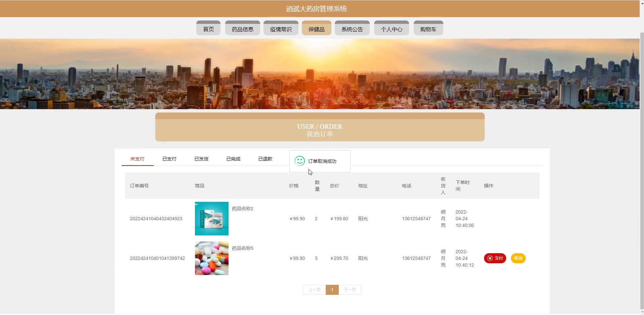Viewport: 644px width, 315px height.
Task: Go to 药品信息 page
Action: click(242, 29)
